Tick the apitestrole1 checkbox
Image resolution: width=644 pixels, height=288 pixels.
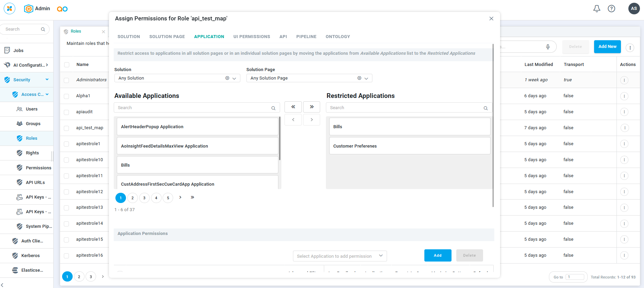[67, 144]
